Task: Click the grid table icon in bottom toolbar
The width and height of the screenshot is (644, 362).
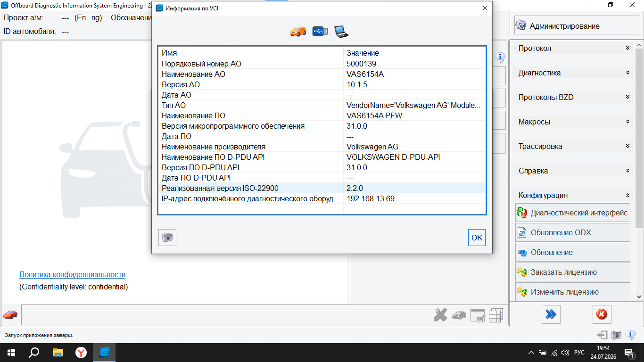Action: pyautogui.click(x=496, y=315)
